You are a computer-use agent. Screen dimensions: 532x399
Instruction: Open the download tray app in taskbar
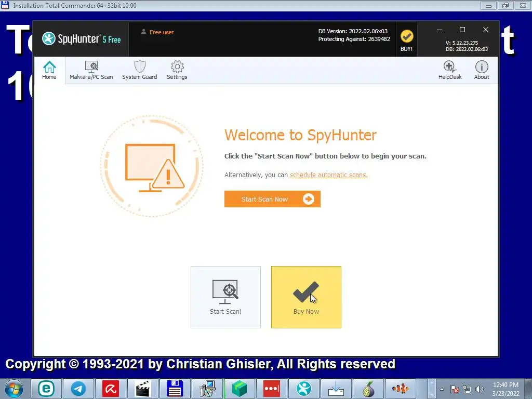point(336,389)
